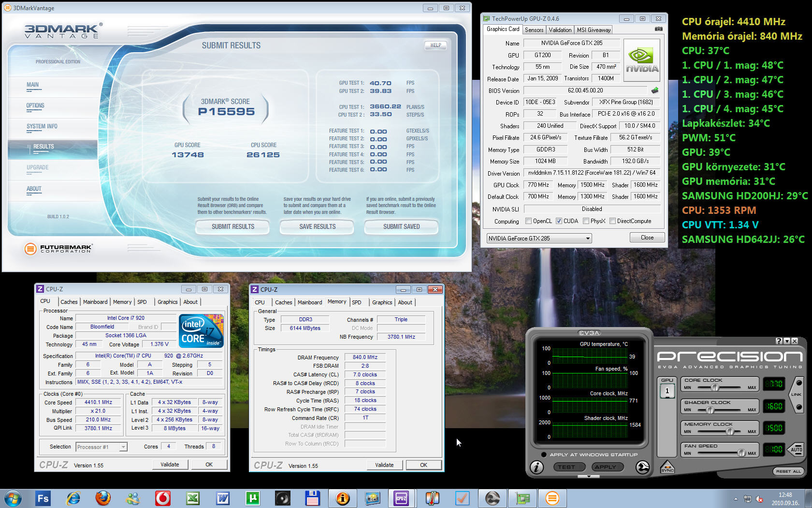Click SUBMIT RESULTS in 3DMark Vantage
This screenshot has height=508, width=812.
pos(232,226)
